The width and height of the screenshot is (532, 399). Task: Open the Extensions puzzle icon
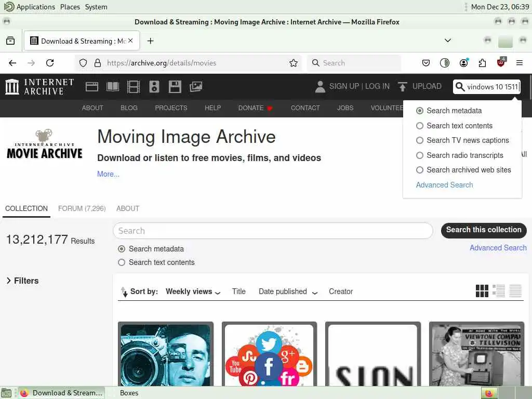(482, 63)
